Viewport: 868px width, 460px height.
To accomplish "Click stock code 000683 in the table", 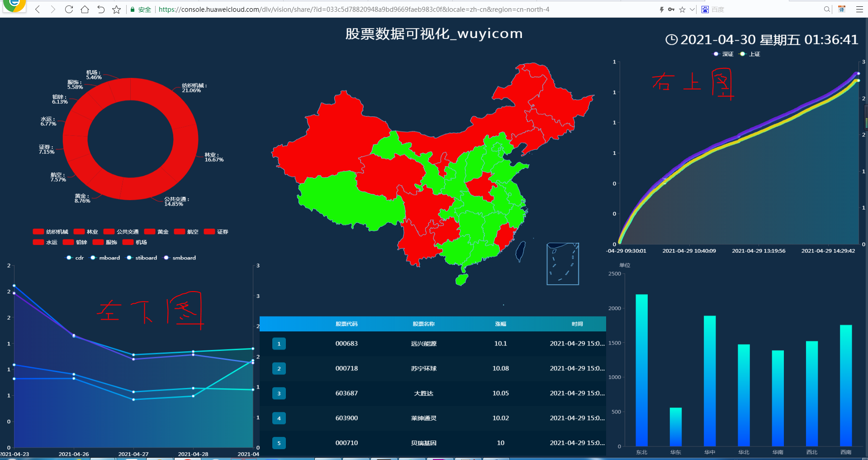I will [x=346, y=344].
